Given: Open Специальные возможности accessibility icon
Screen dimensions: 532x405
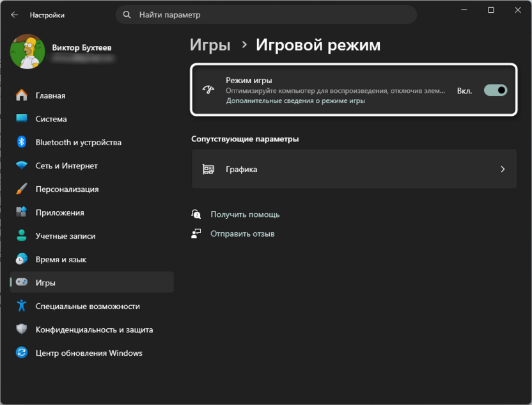Looking at the screenshot, I should coord(22,306).
